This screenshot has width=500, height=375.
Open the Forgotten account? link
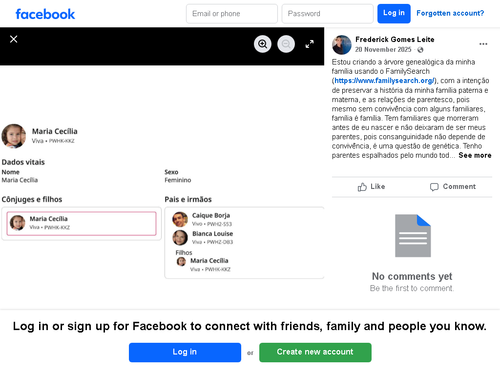(x=450, y=13)
